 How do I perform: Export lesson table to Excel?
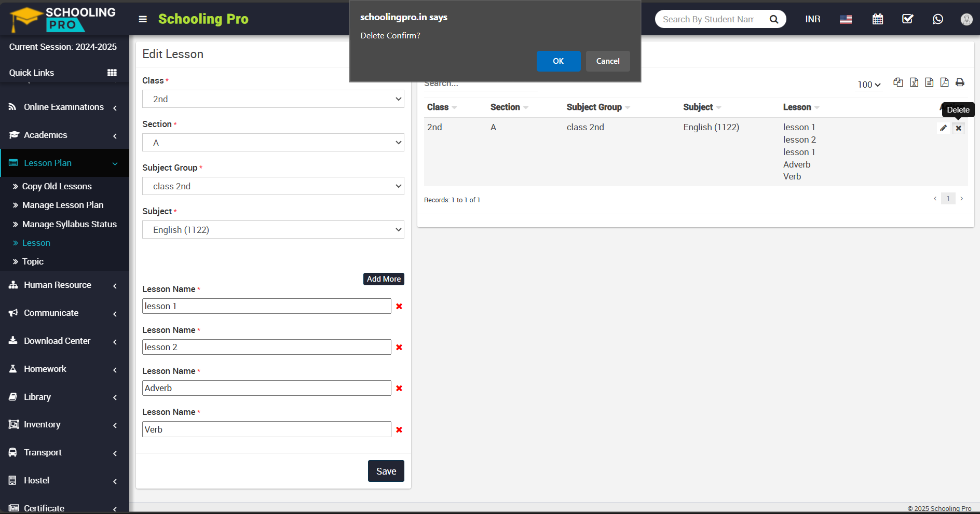(x=914, y=82)
